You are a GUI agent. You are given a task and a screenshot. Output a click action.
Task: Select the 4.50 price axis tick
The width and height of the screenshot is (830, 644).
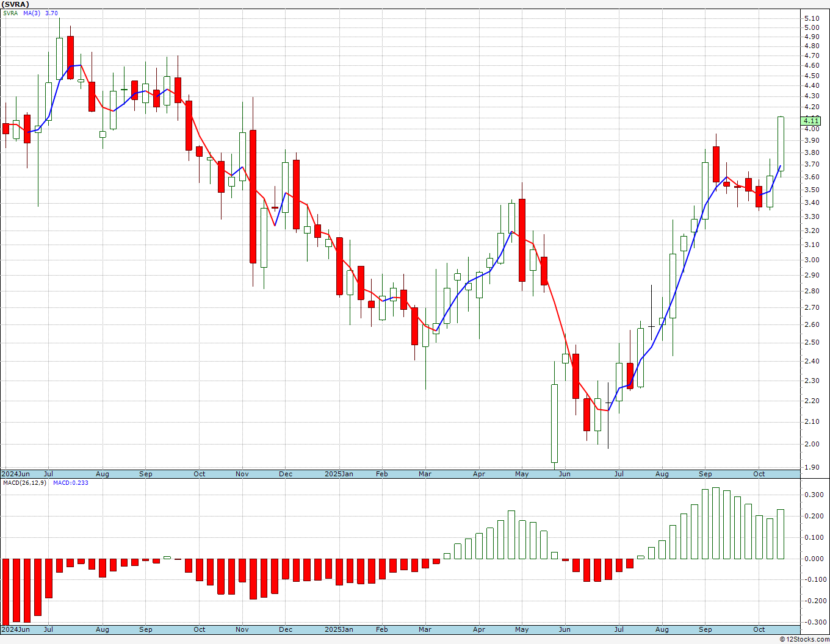812,76
